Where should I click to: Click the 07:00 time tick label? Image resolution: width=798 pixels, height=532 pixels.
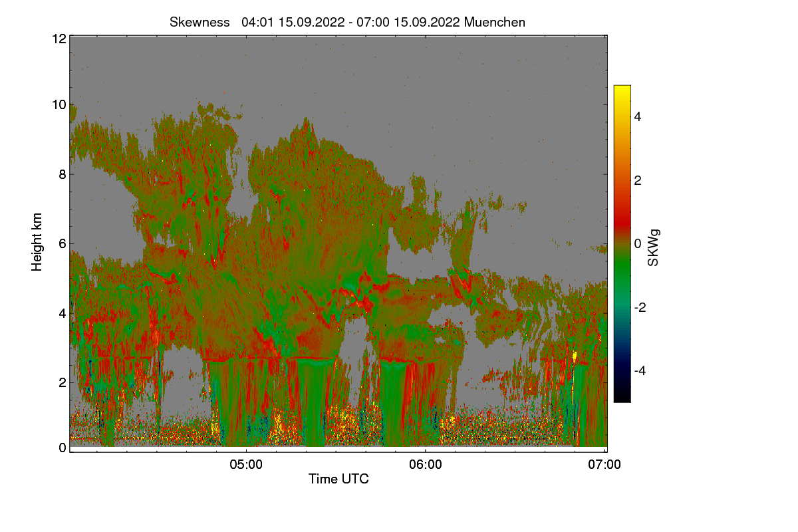pos(605,465)
